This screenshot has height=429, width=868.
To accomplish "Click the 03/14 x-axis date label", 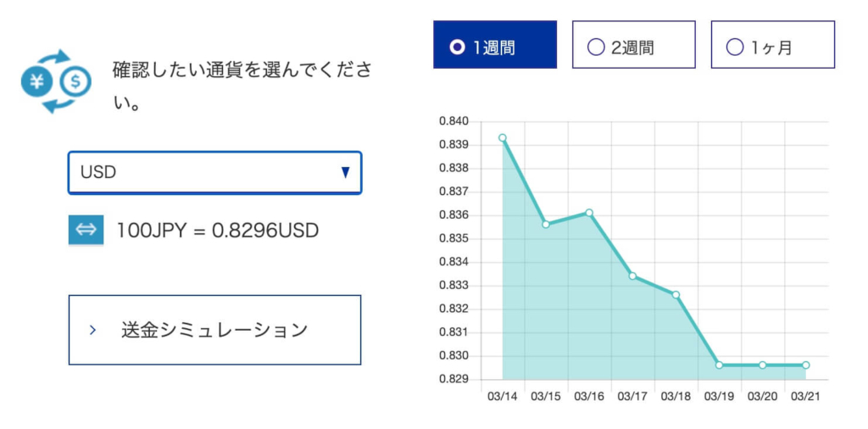I will coord(503,396).
